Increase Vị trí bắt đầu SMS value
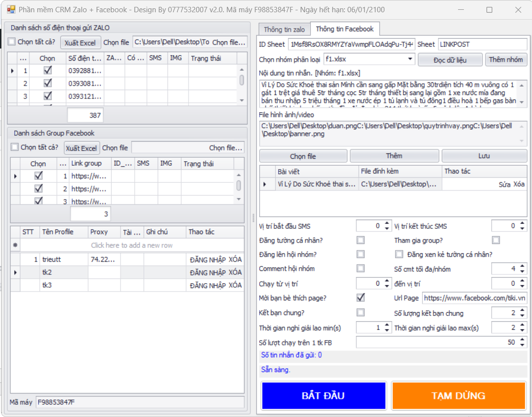Image resolution: width=532 pixels, height=417 pixels. pyautogui.click(x=387, y=223)
